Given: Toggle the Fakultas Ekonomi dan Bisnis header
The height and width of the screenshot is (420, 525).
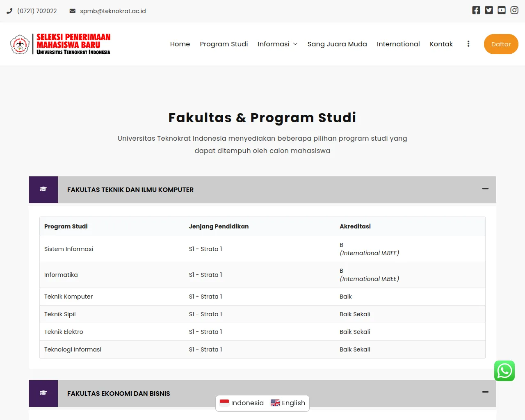Looking at the screenshot, I should pos(262,393).
